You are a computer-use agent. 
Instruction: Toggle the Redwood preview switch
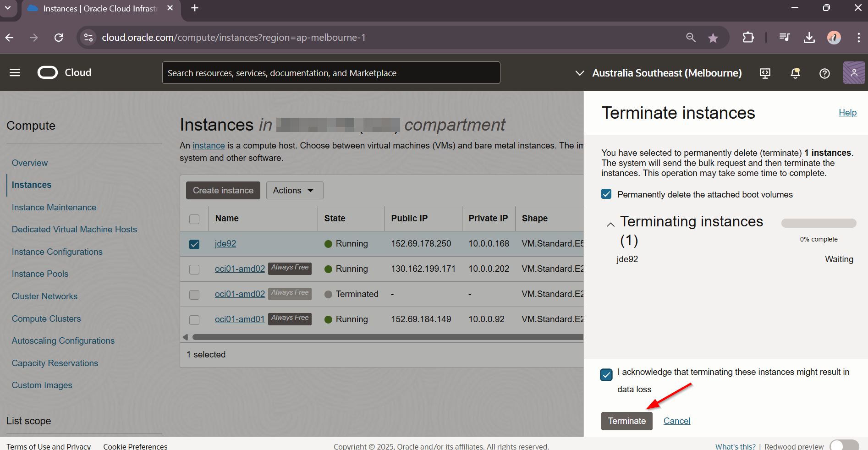[x=844, y=446]
